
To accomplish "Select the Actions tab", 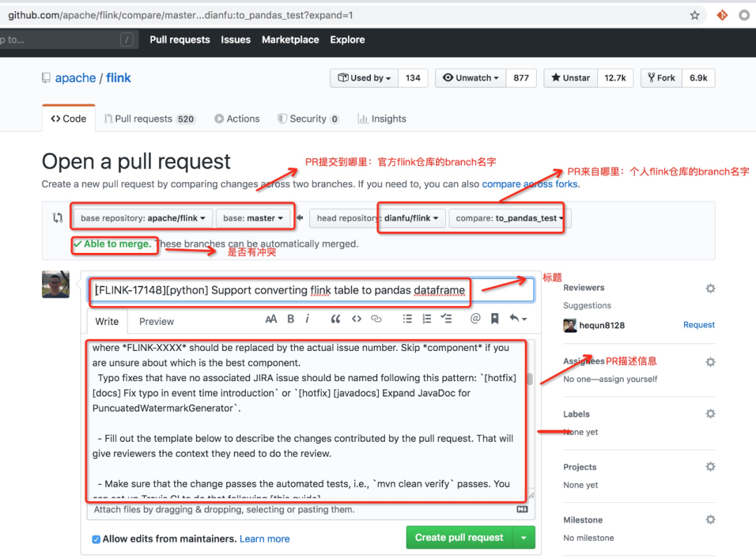I will point(237,118).
